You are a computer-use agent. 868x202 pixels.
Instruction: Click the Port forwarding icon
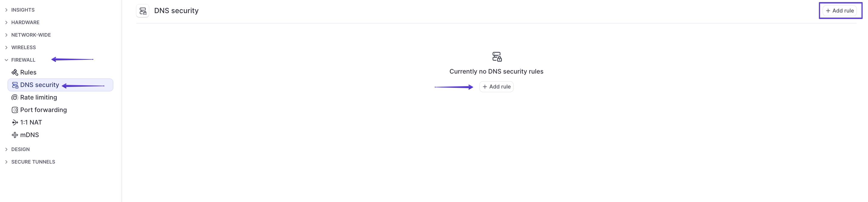pyautogui.click(x=15, y=110)
